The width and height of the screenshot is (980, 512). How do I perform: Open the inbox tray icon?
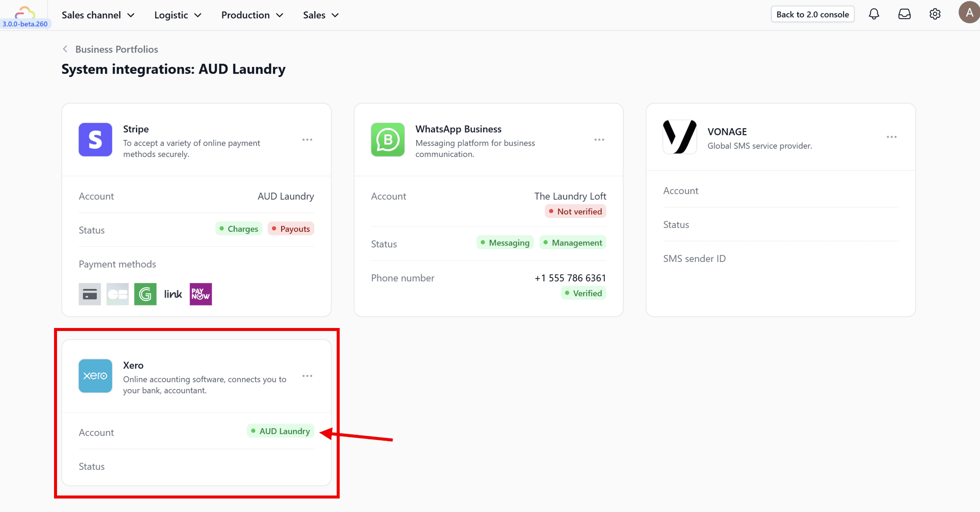click(904, 14)
